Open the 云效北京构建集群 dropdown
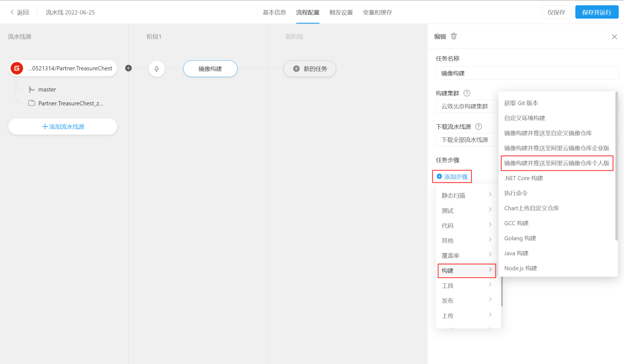 point(467,106)
